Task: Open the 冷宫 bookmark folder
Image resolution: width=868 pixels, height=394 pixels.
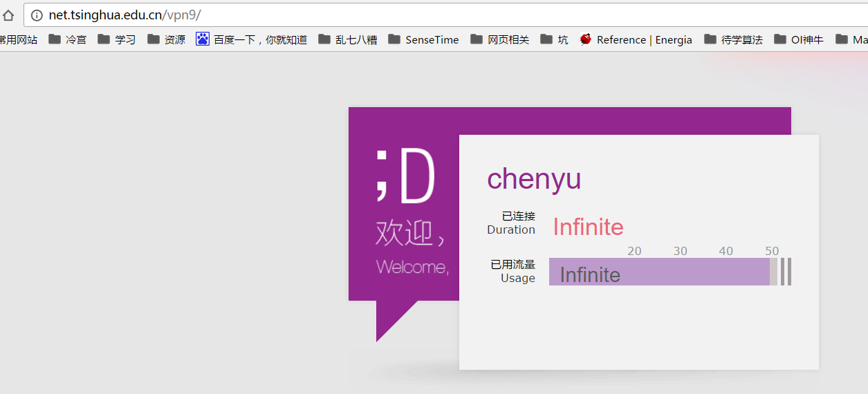Action: 68,39
